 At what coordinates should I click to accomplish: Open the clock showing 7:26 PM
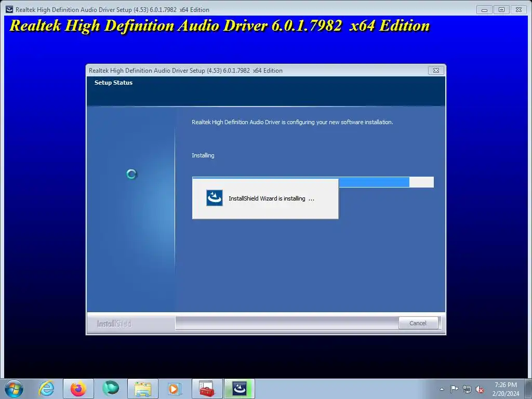506,389
